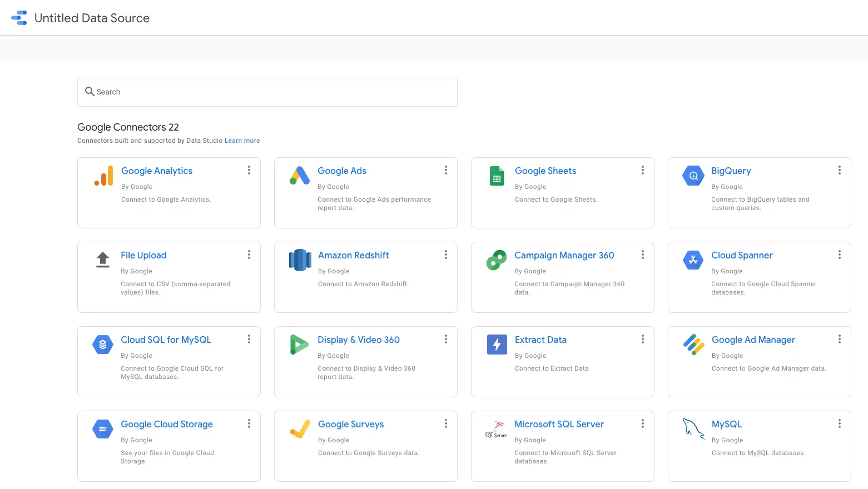868x489 pixels.
Task: Open the Learn more link
Action: tap(242, 141)
